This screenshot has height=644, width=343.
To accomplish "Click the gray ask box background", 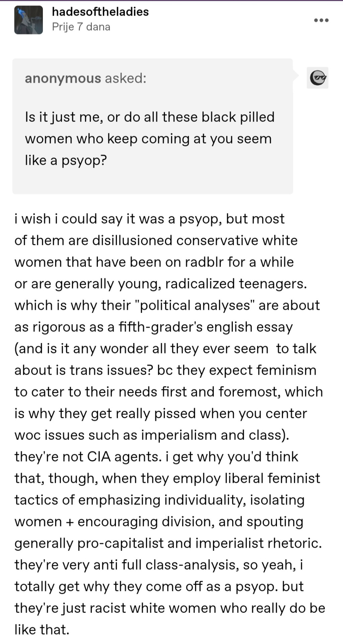I will pos(152,126).
